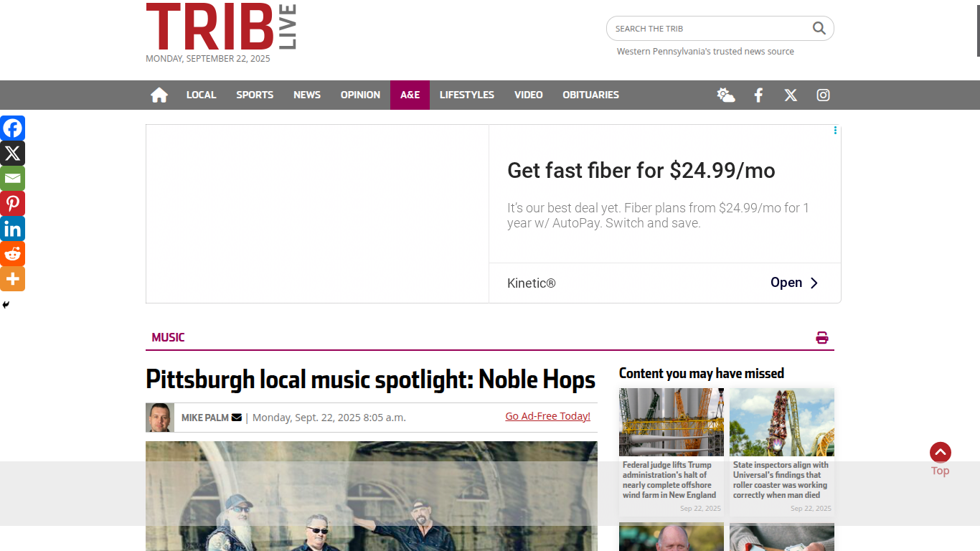
Task: Focus the Search the Trib field
Action: tap(710, 28)
